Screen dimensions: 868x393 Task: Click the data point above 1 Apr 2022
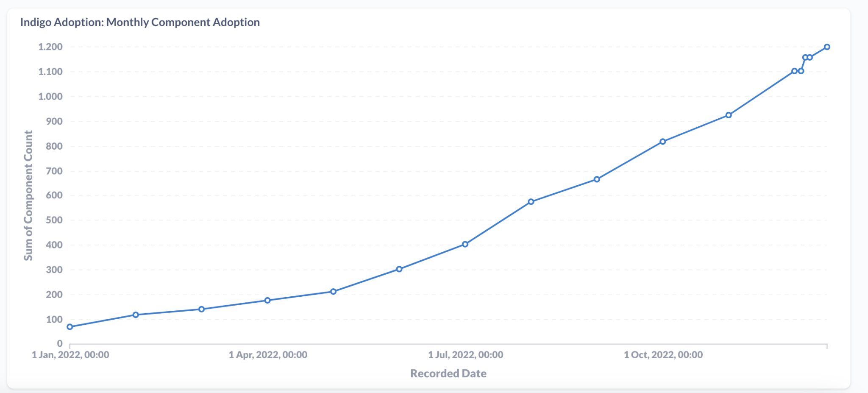[x=267, y=301]
